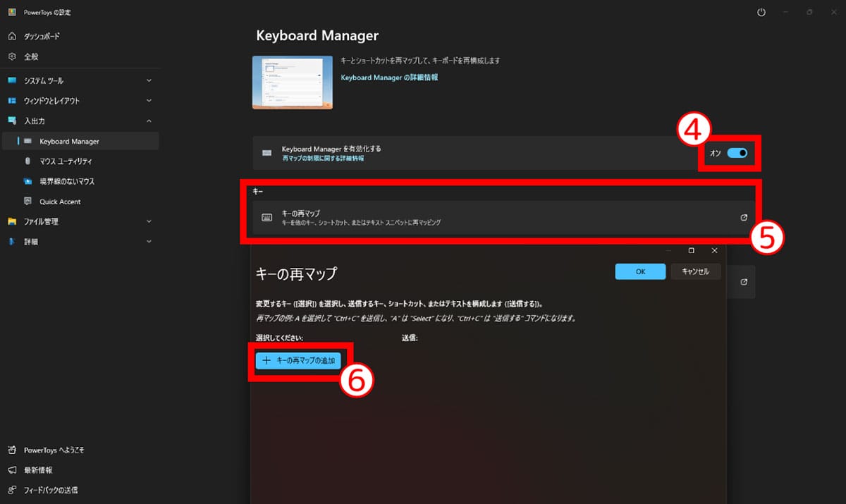Maximize the キーの再マップ dialog

(x=691, y=250)
